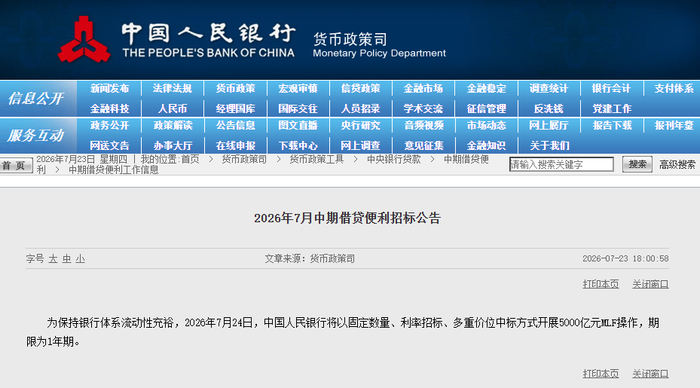Click the timestamp 2026-07-23 18:00:58

625,259
